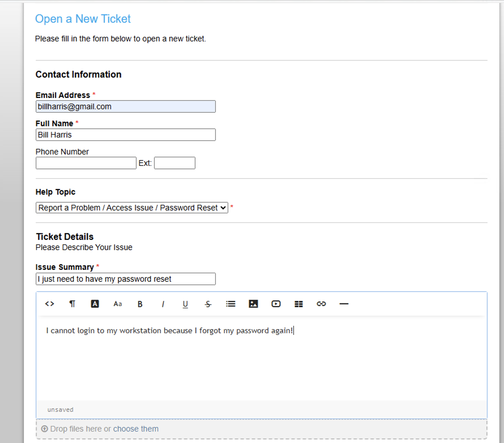Insert a bulleted list
Viewport: 504px width, 443px height.
(x=231, y=304)
